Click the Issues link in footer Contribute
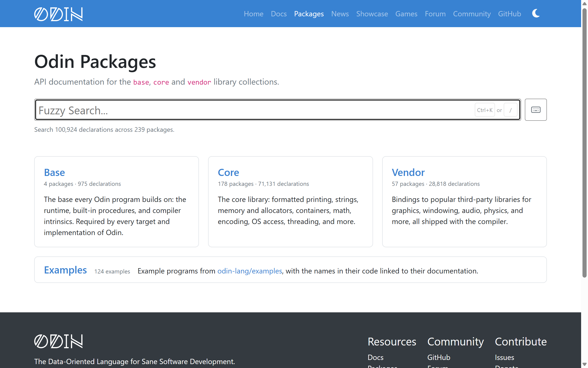 point(504,357)
